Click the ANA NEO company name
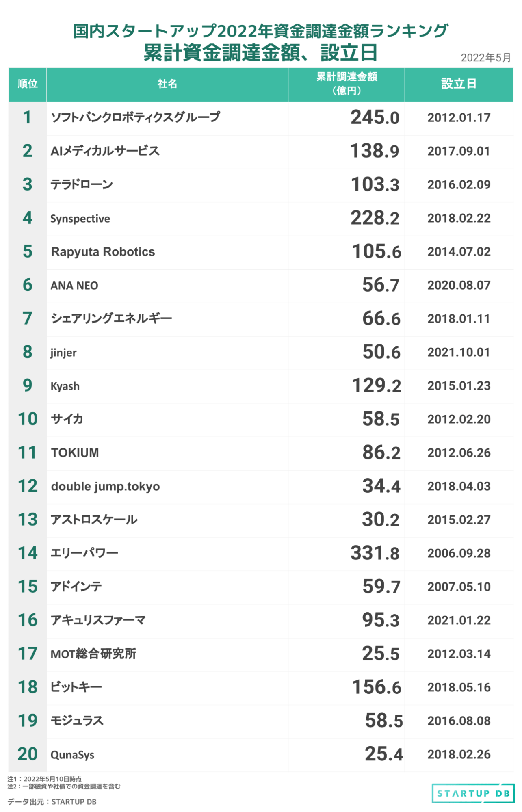This screenshot has width=522, height=812. (74, 286)
